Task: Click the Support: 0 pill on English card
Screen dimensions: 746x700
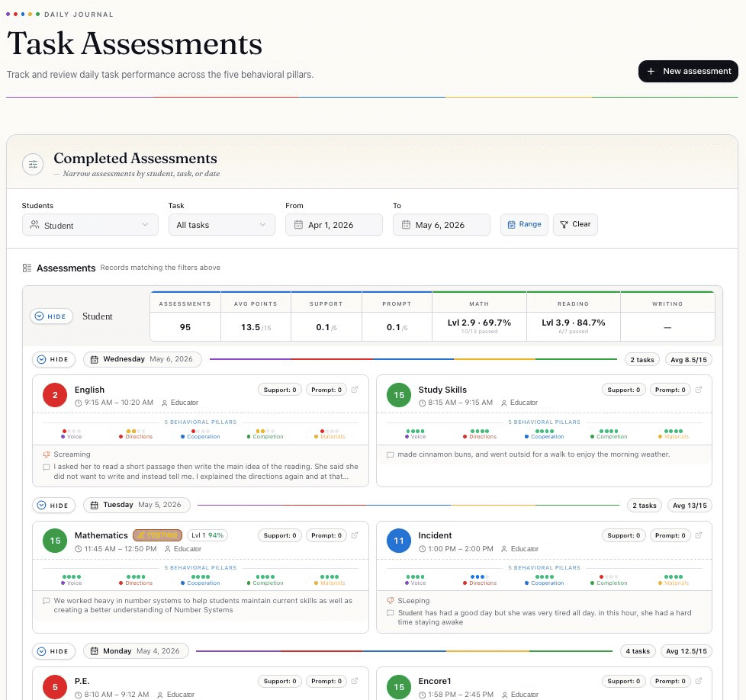Action: (280, 390)
